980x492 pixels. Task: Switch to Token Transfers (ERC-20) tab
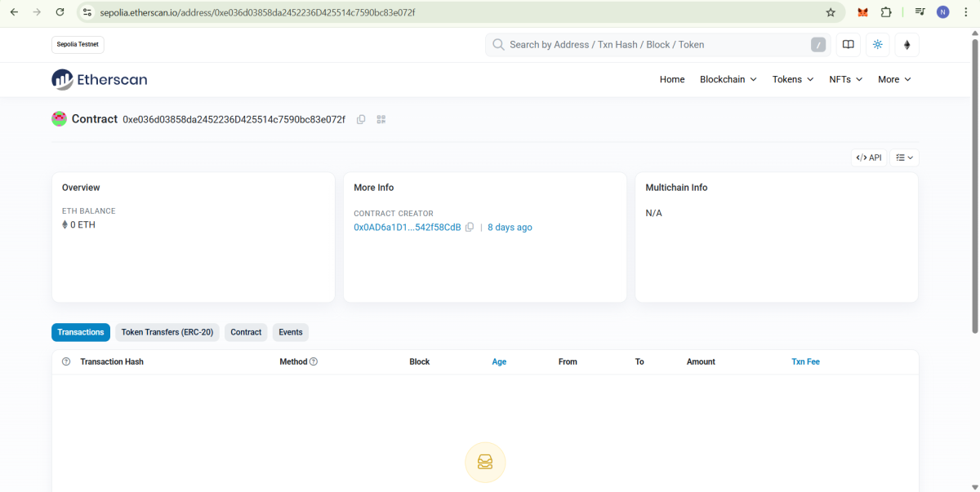[167, 332]
